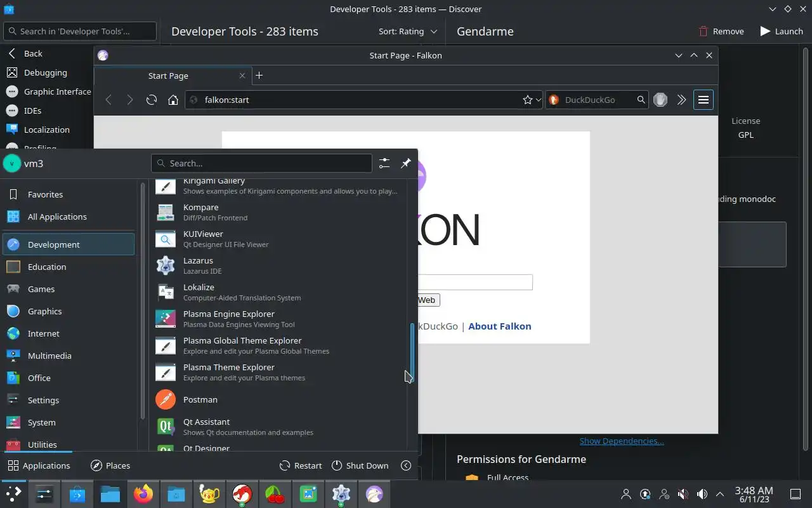Open Discover from the taskbar

click(77, 494)
